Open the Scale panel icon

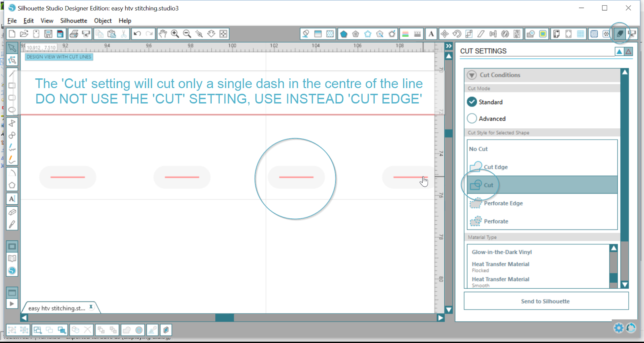469,34
